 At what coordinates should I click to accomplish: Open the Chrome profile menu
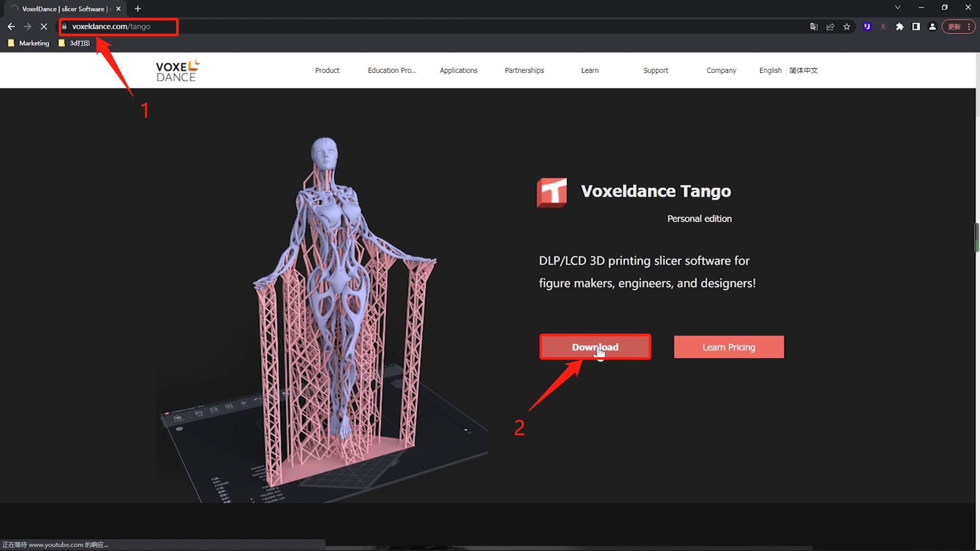pos(933,27)
